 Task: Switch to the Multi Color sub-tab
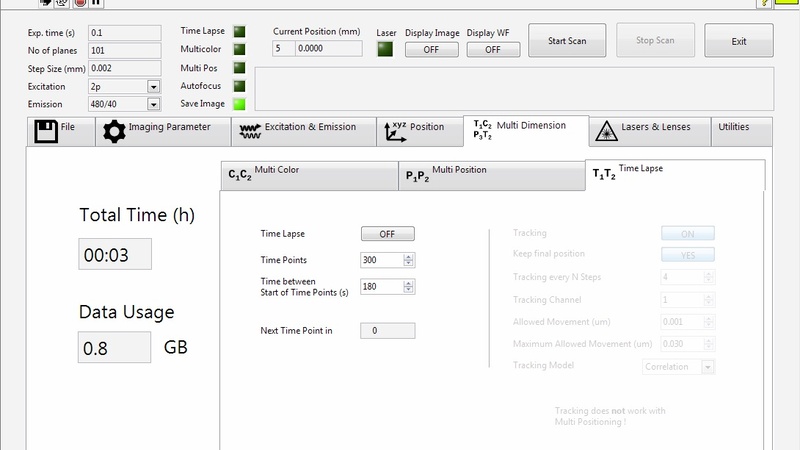(308, 175)
